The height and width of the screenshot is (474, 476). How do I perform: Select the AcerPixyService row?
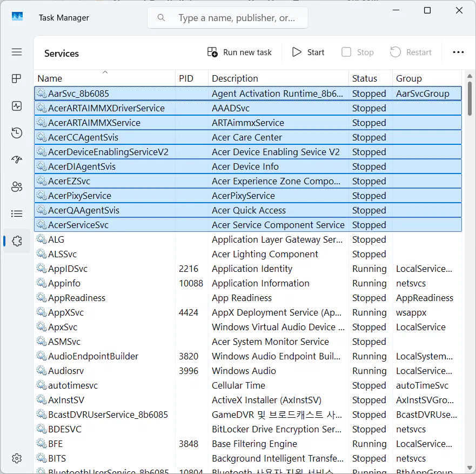pos(248,196)
